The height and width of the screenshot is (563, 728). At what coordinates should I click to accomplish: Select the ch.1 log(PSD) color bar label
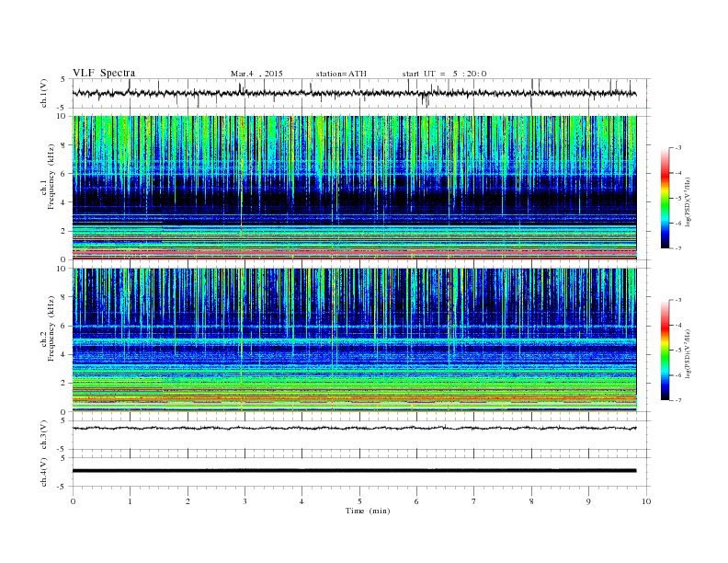click(x=688, y=201)
